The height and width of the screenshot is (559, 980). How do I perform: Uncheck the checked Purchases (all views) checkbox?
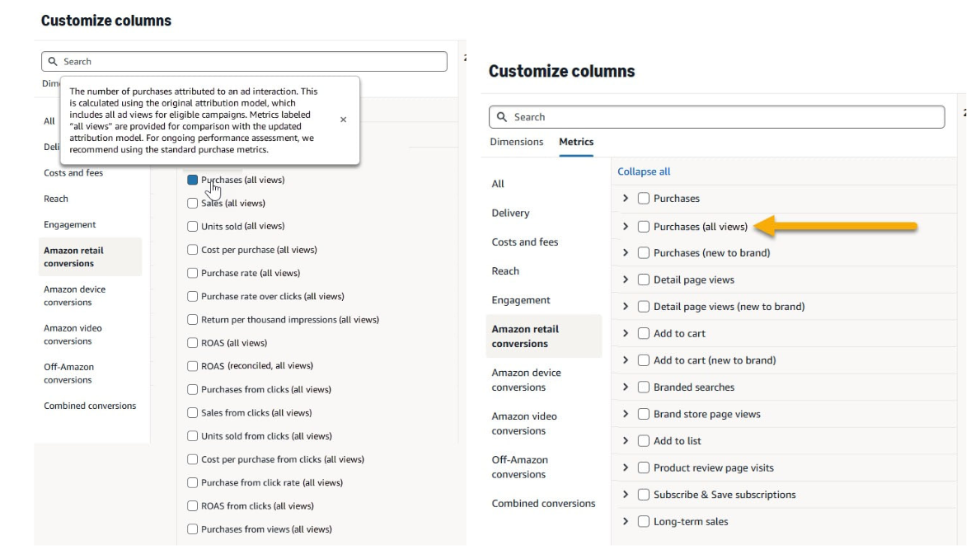point(193,180)
